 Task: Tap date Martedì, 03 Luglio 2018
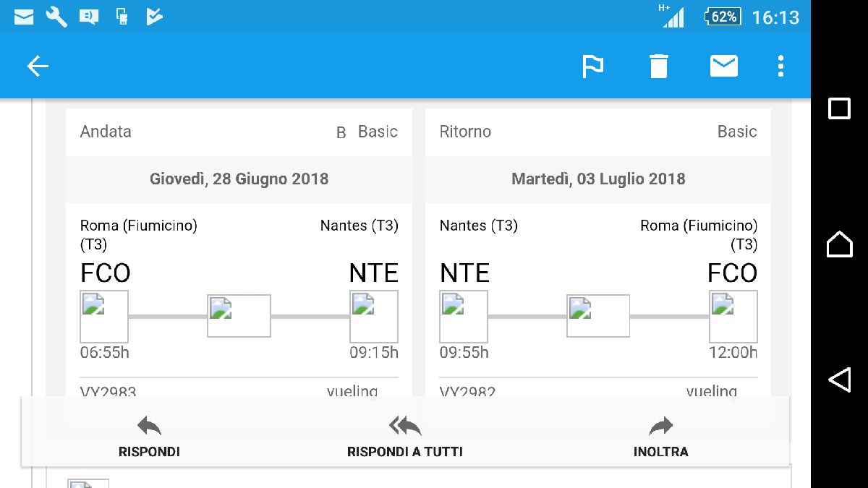tap(598, 179)
